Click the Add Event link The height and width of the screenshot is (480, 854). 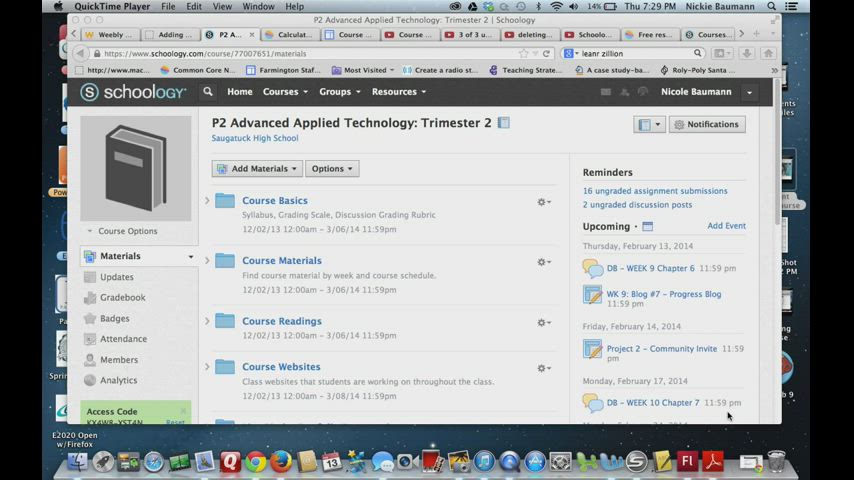pyautogui.click(x=726, y=226)
